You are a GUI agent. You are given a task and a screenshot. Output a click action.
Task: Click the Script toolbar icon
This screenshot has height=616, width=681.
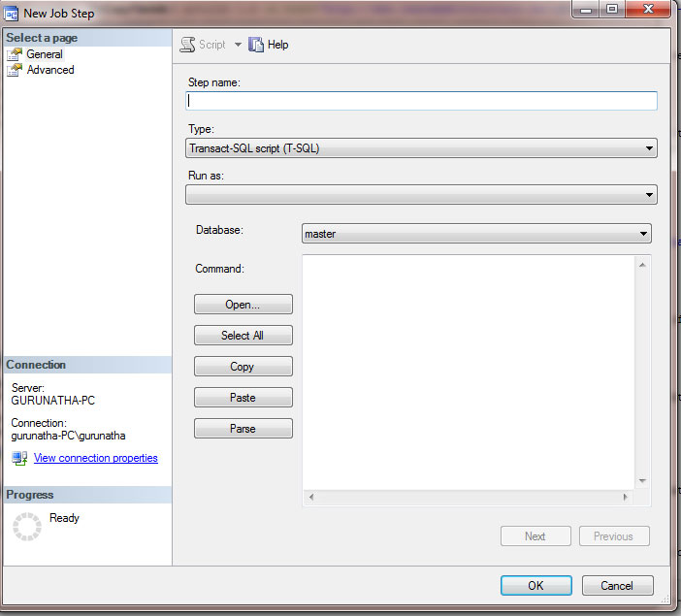coord(188,45)
